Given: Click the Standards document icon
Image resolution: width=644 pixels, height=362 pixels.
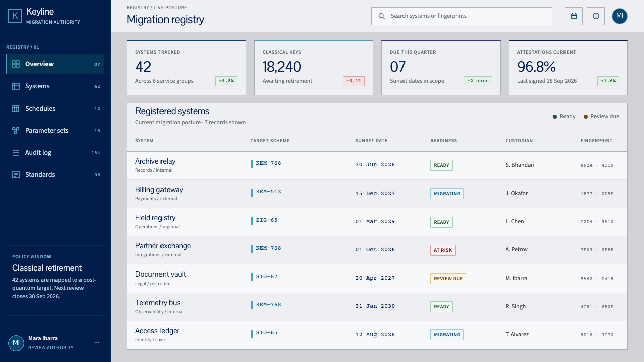Looking at the screenshot, I should pyautogui.click(x=16, y=175).
